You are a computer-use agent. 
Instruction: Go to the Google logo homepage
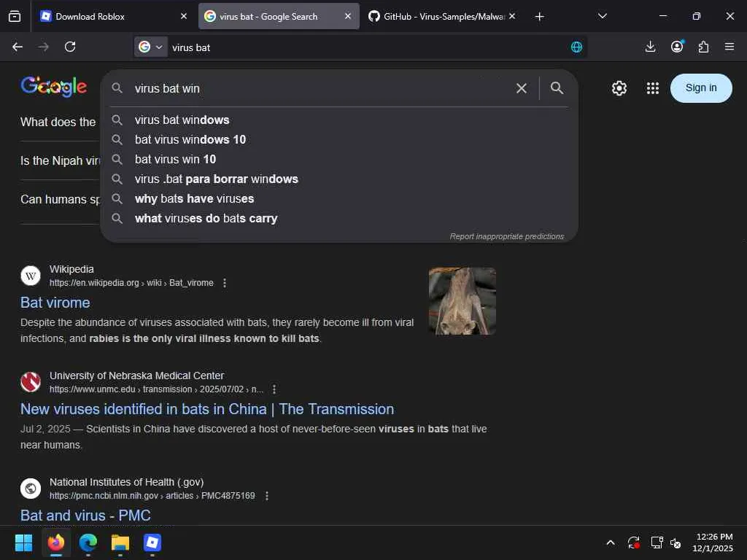54,87
